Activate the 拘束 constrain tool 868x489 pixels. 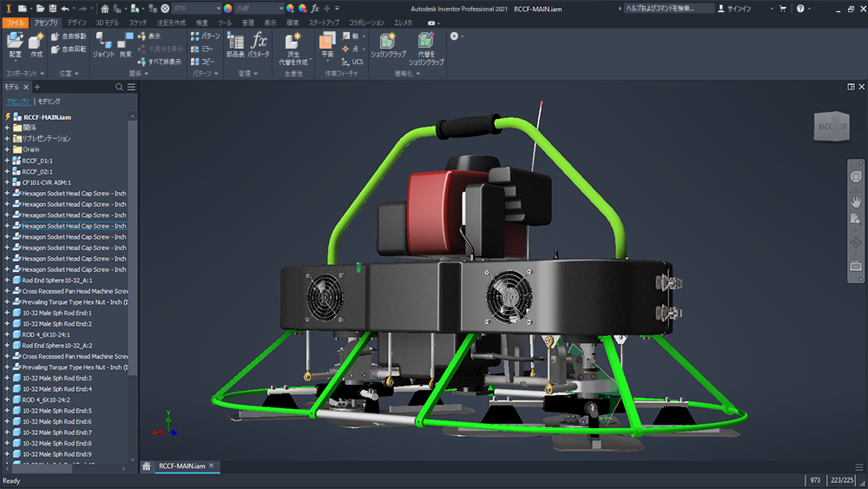126,44
